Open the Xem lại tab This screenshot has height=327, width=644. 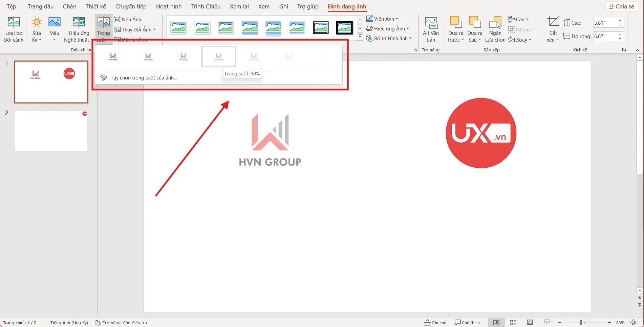point(239,6)
